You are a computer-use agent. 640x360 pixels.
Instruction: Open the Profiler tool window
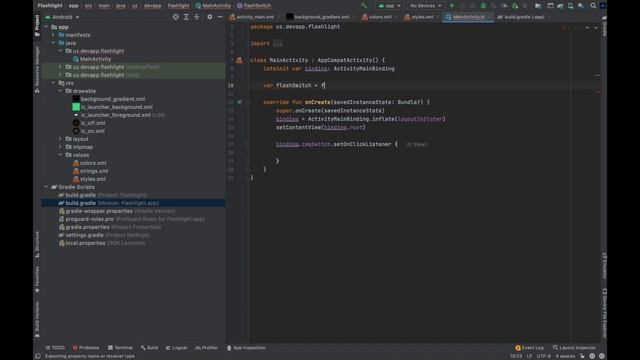coord(207,348)
